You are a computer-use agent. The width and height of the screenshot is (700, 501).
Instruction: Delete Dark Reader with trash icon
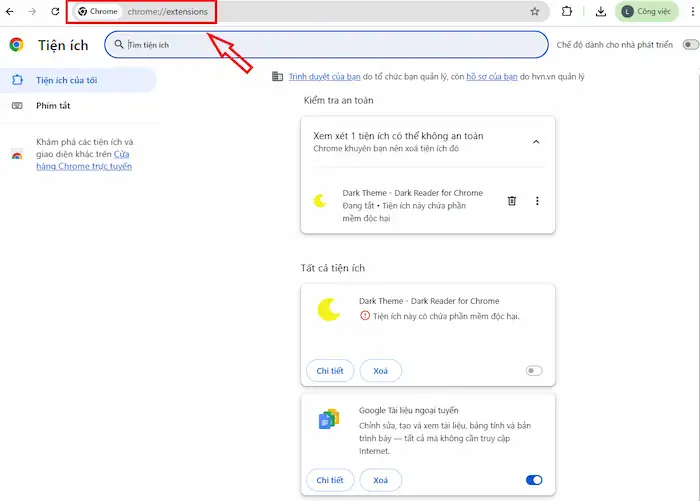512,201
